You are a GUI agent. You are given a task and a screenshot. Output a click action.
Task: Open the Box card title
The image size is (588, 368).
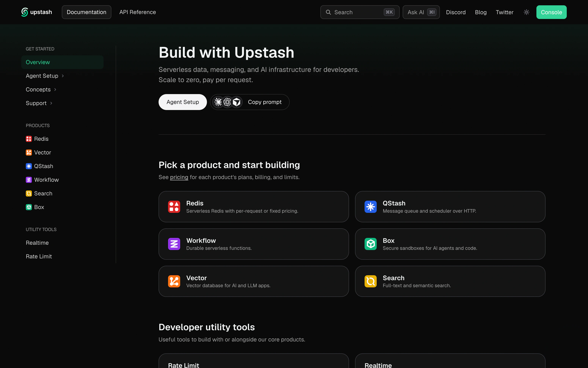[388, 241]
